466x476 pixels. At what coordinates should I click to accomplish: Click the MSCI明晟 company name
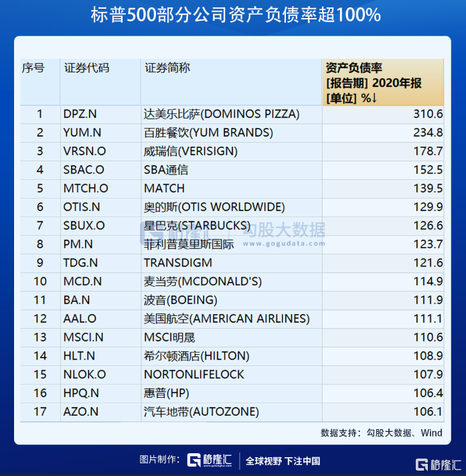point(169,337)
